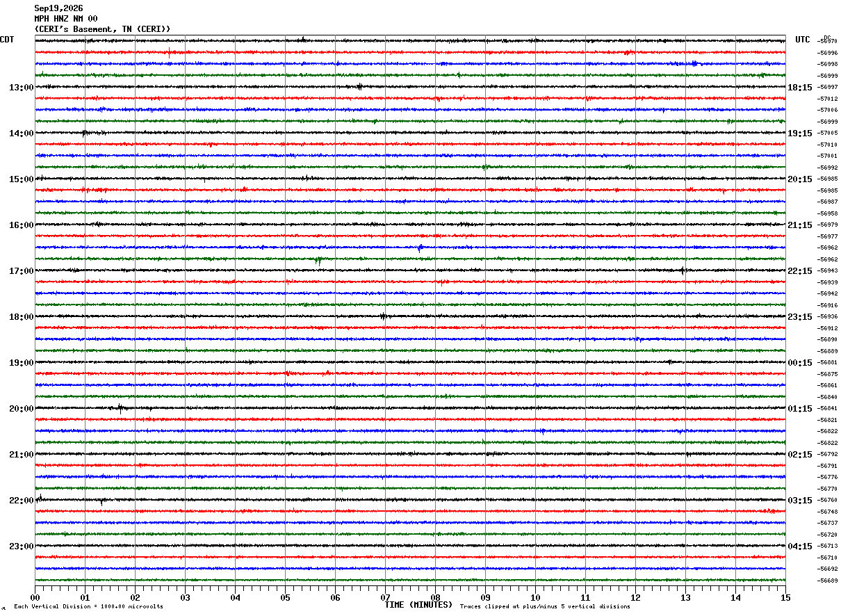The width and height of the screenshot is (841, 616).
Task: Click minute 15 on the time axis
Action: coord(785,597)
